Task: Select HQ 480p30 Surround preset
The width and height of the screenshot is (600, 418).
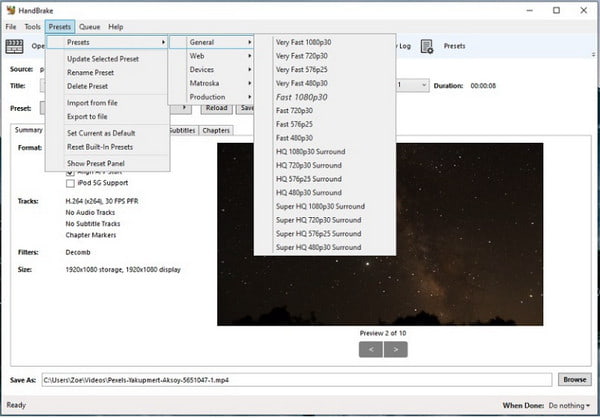Action: pyautogui.click(x=325, y=193)
